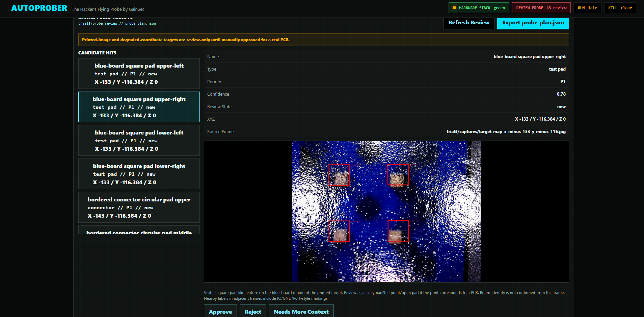Approve the selected probe target

tap(220, 311)
